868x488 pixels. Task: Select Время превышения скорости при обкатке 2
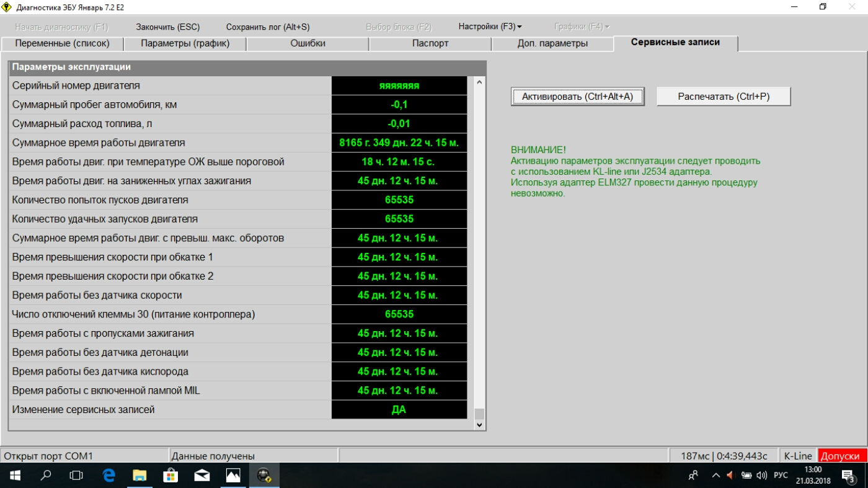click(x=239, y=276)
